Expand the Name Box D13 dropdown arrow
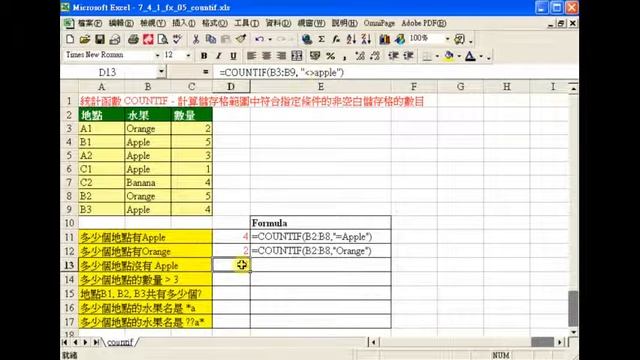The height and width of the screenshot is (360, 640). click(162, 72)
